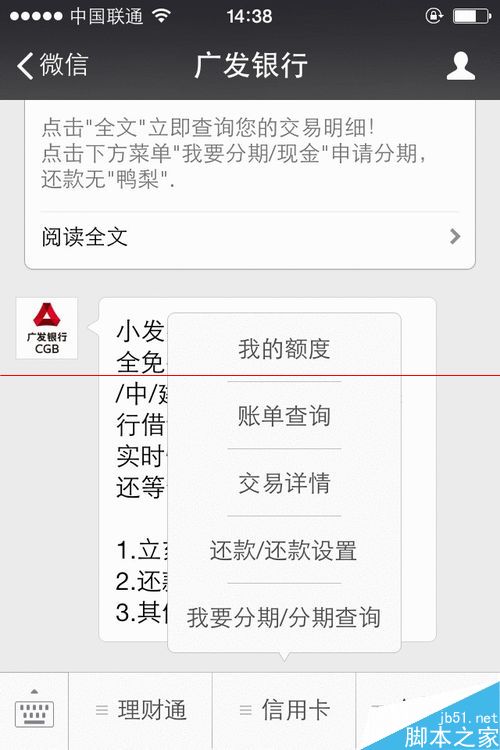Open 还款/还款设置 option
Screen dimensions: 500x750
pos(284,550)
